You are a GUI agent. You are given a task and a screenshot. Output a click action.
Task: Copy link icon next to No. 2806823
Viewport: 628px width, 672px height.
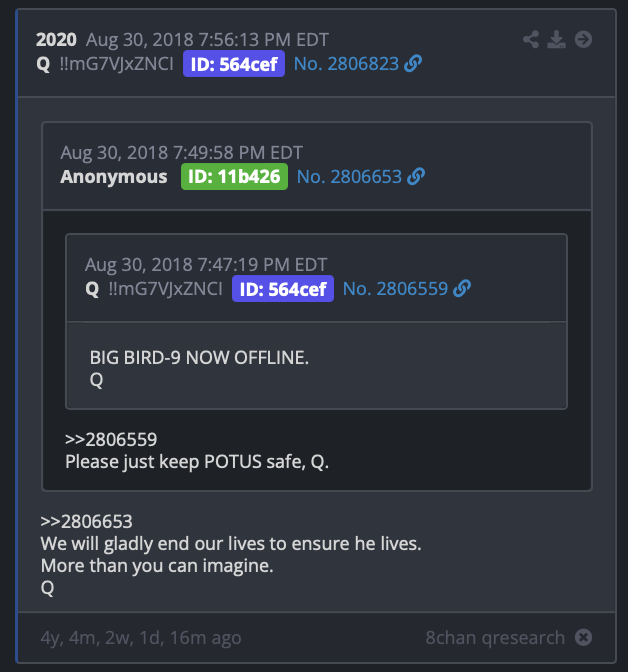pos(413,64)
